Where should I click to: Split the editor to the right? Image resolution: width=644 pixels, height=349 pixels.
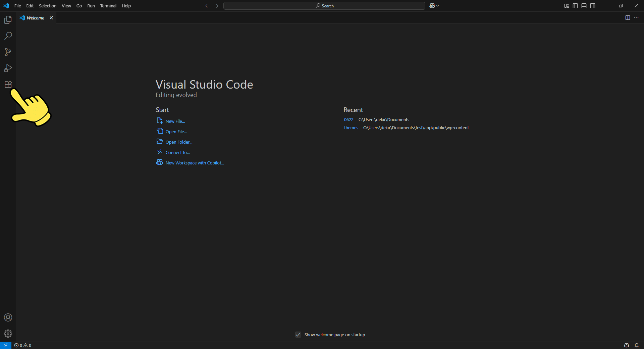point(628,18)
